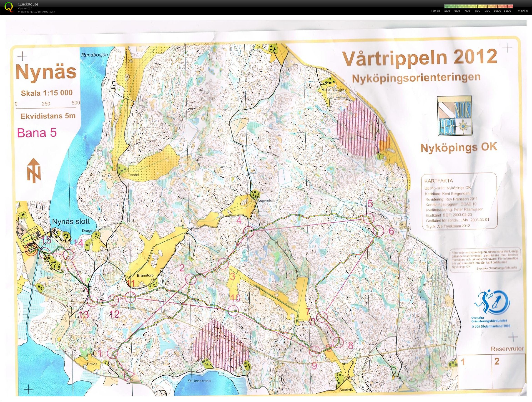Screen dimensions: 532x402
Task: Click the Nynäs slott label
Action: click(71, 222)
